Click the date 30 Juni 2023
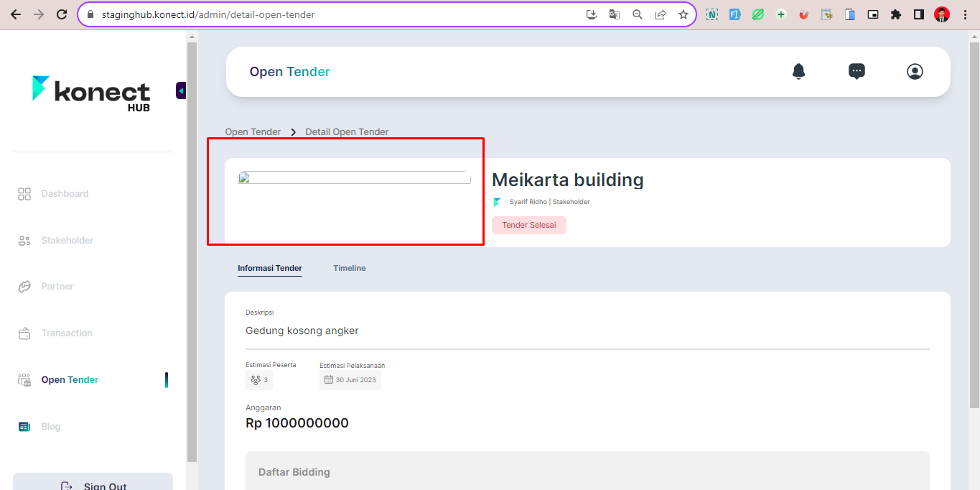This screenshot has width=980, height=490. point(350,380)
